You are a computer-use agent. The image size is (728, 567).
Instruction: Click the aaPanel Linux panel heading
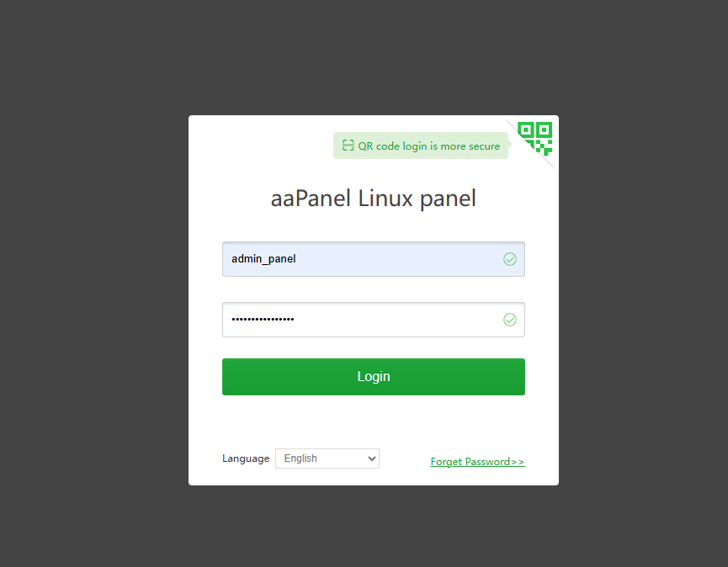point(374,199)
